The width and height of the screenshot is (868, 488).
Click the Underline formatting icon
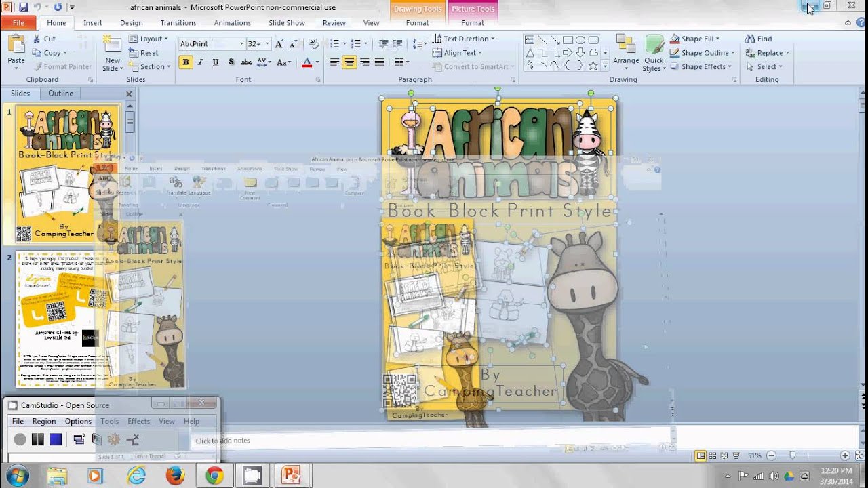216,62
